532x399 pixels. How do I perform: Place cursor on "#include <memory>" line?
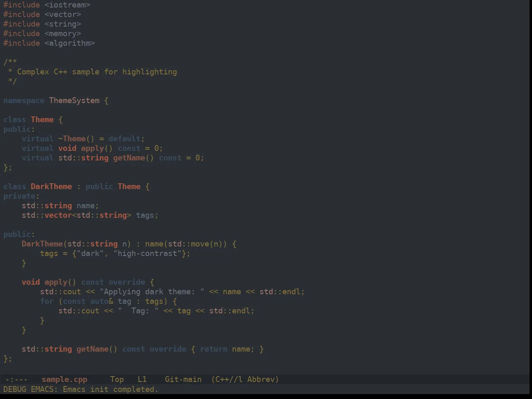click(x=42, y=34)
